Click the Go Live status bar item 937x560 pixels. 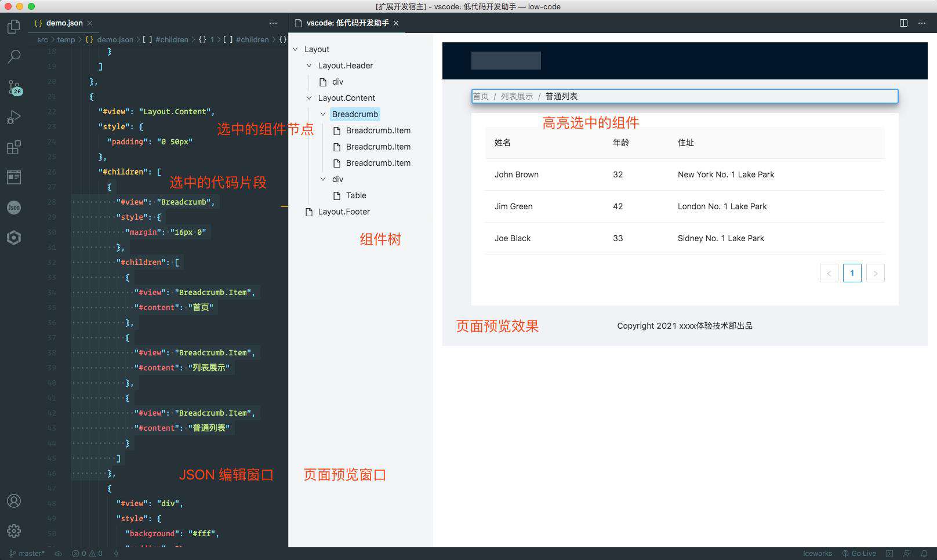pyautogui.click(x=859, y=554)
